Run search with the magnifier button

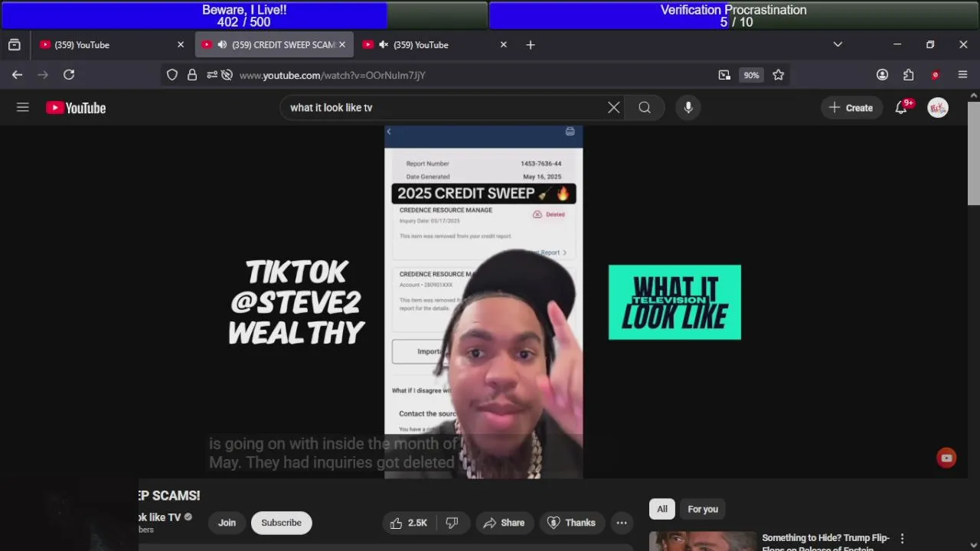click(645, 108)
